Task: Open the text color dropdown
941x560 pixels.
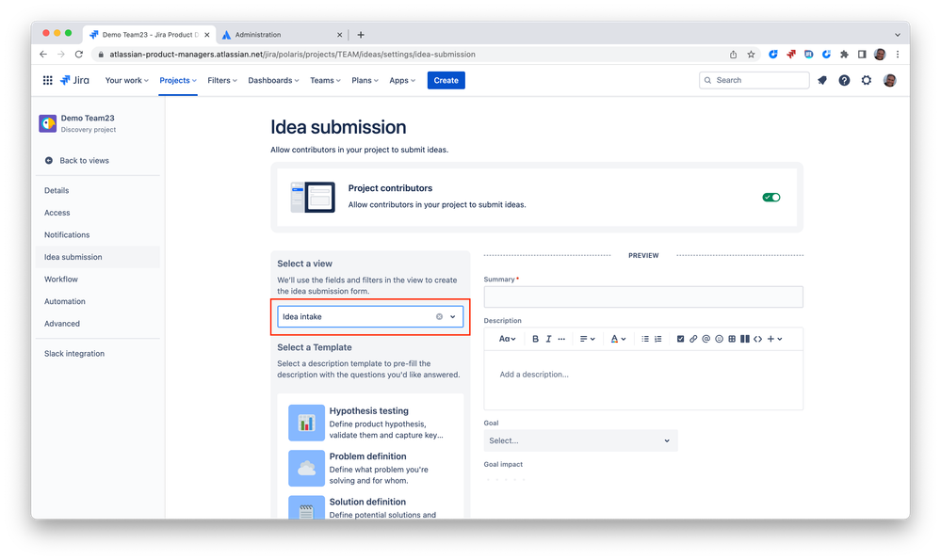Action: pos(618,339)
